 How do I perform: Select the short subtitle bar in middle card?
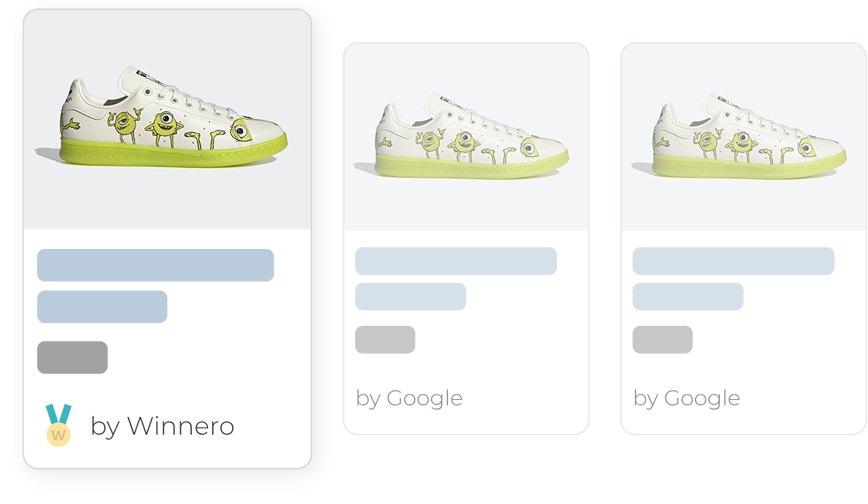pyautogui.click(x=410, y=297)
